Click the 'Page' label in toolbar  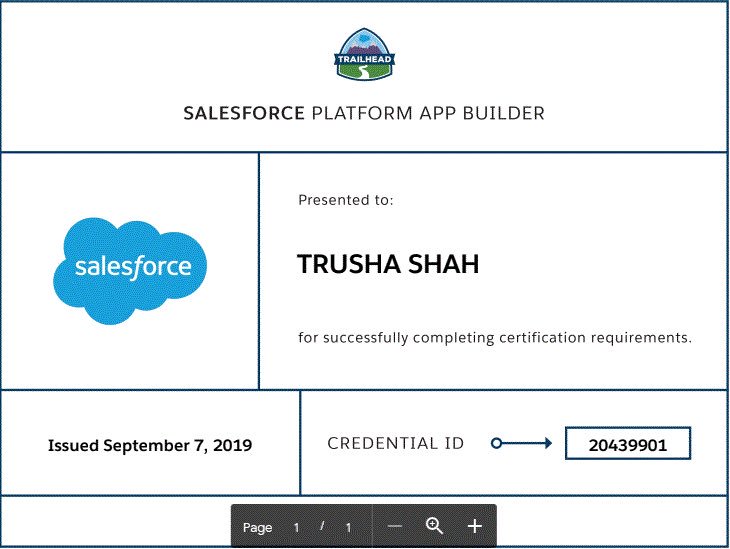tap(257, 528)
